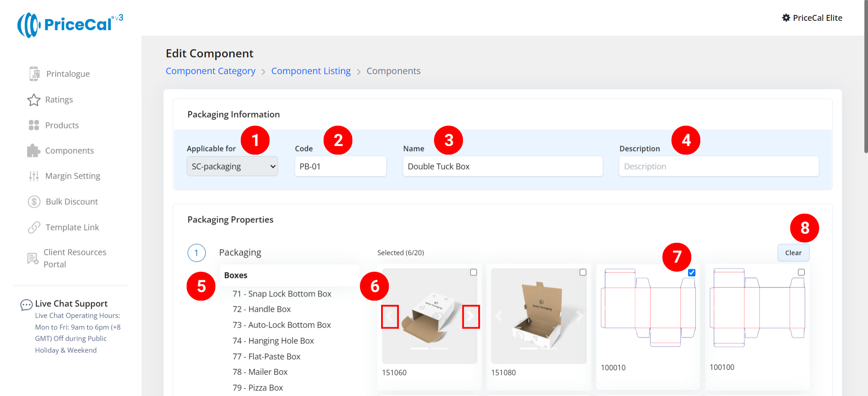Tick the 100100 dieline checkbox
The image size is (868, 396).
(x=801, y=272)
